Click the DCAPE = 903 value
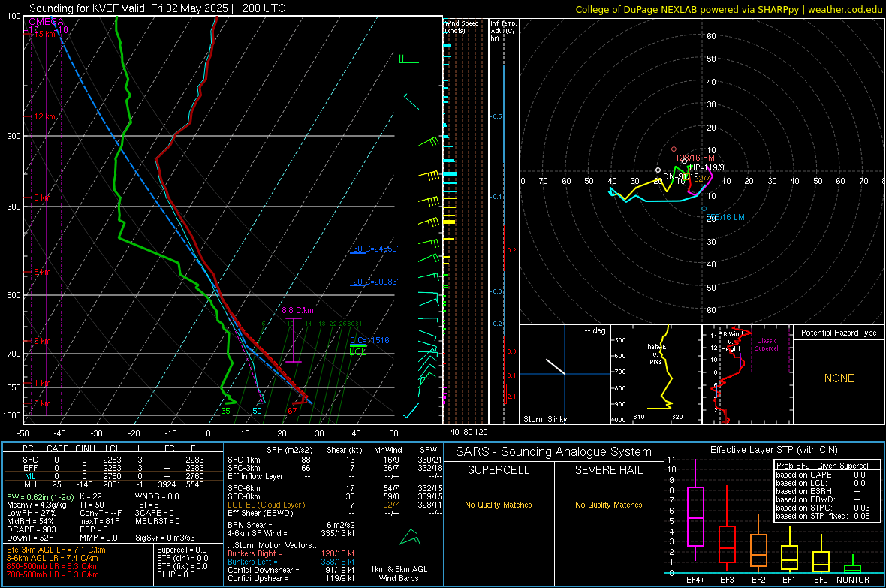 point(32,529)
